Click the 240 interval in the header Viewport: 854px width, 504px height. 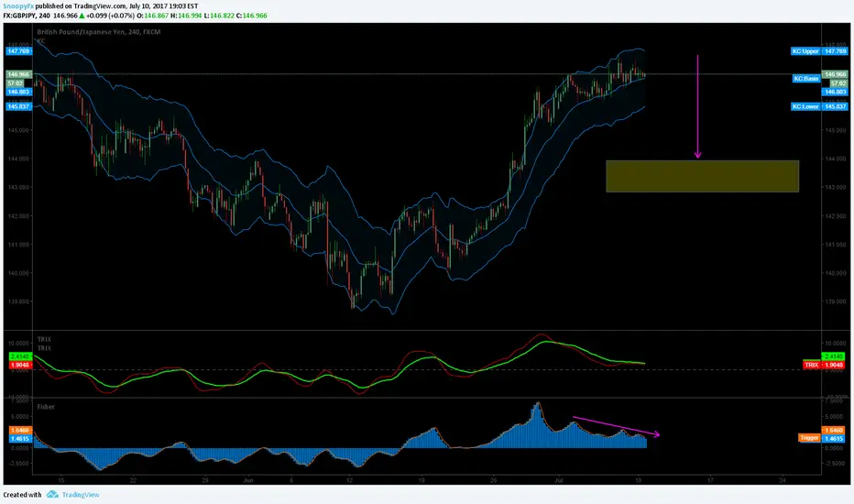coord(44,16)
